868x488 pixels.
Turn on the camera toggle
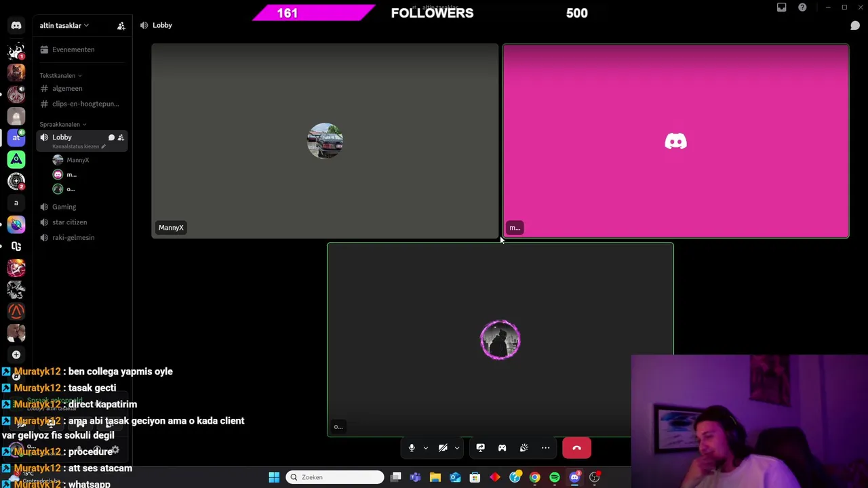tap(443, 448)
